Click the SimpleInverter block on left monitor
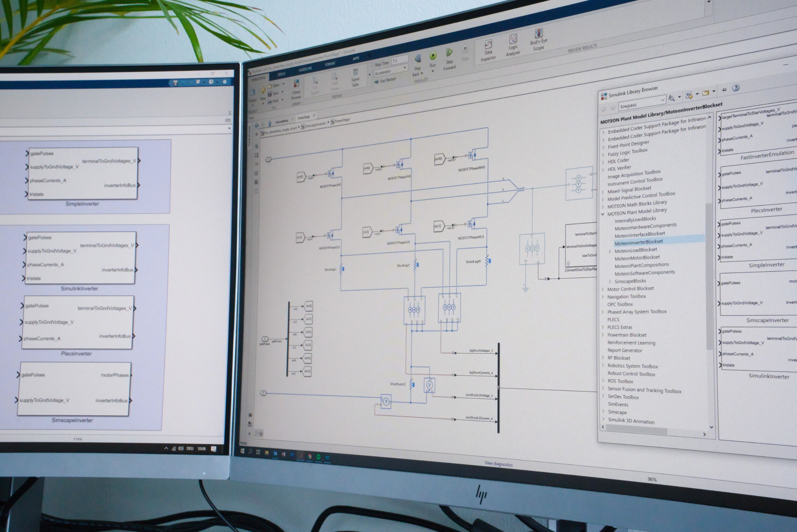 83,173
